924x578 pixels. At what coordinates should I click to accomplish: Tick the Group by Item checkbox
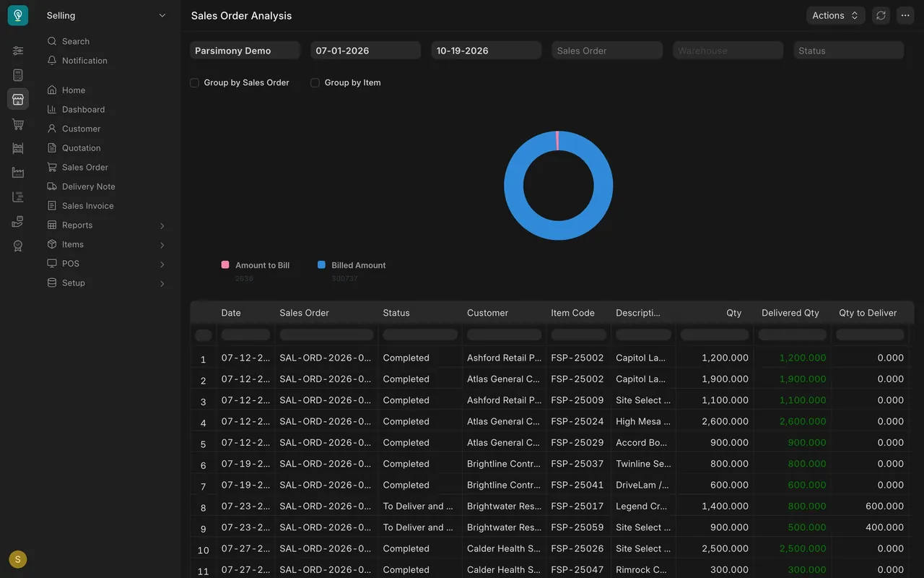(x=315, y=83)
